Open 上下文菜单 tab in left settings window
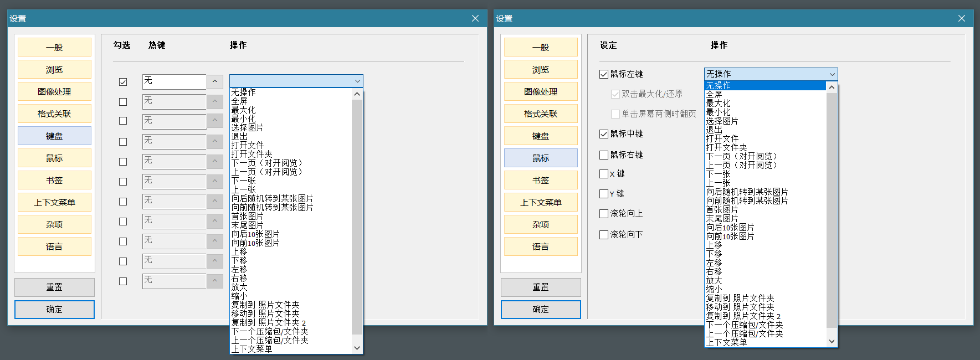 click(54, 202)
